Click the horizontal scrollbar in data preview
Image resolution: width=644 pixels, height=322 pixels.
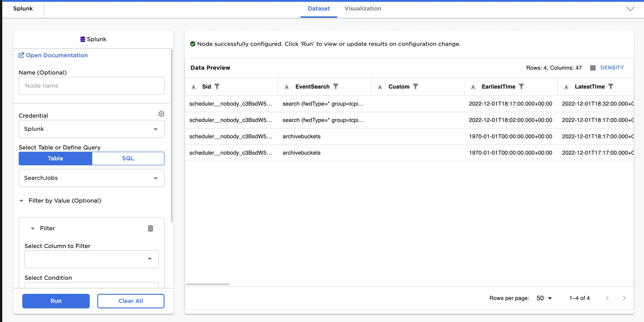[208, 284]
